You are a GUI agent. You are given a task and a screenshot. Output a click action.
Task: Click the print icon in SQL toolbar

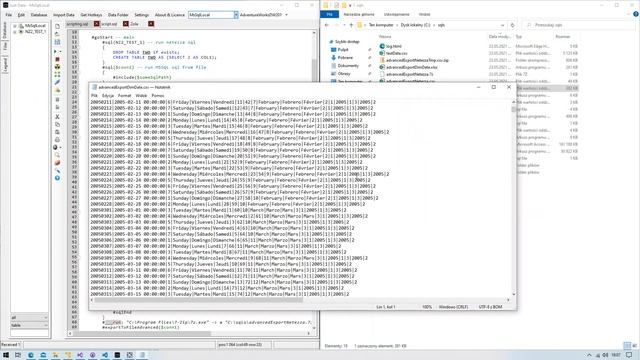point(57,140)
